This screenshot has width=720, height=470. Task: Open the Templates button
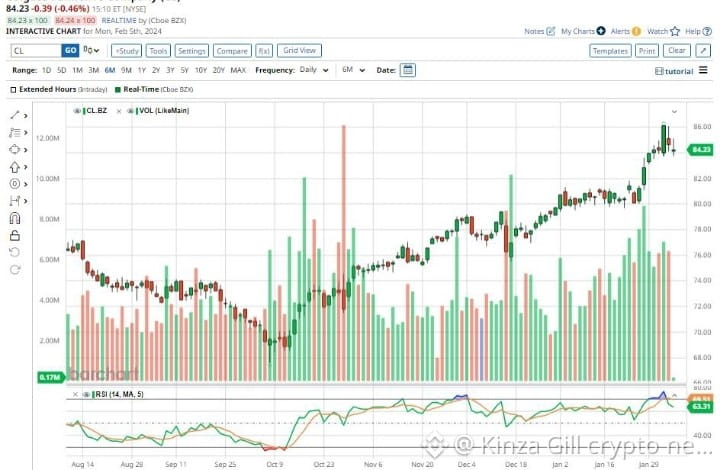pos(610,50)
